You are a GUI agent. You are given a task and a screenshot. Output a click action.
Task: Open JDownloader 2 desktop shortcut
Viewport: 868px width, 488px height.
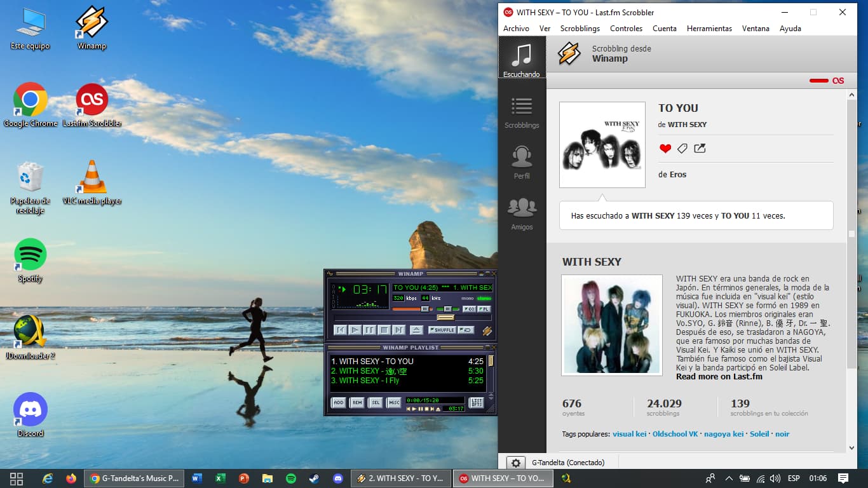coord(30,337)
